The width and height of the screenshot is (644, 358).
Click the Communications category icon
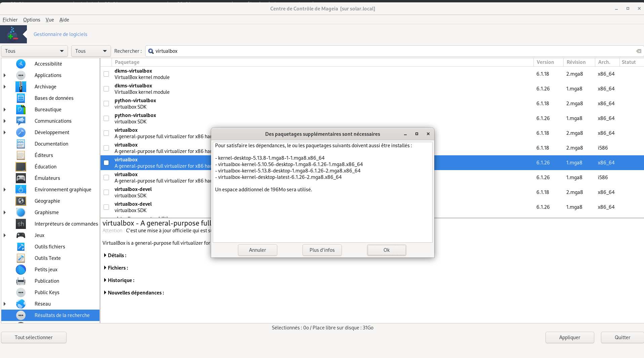pyautogui.click(x=21, y=121)
